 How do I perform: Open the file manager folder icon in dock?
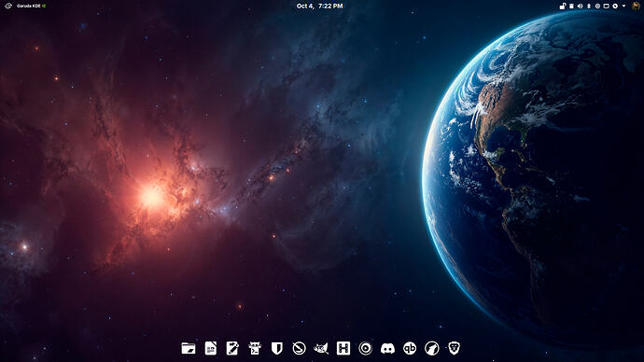pyautogui.click(x=189, y=348)
